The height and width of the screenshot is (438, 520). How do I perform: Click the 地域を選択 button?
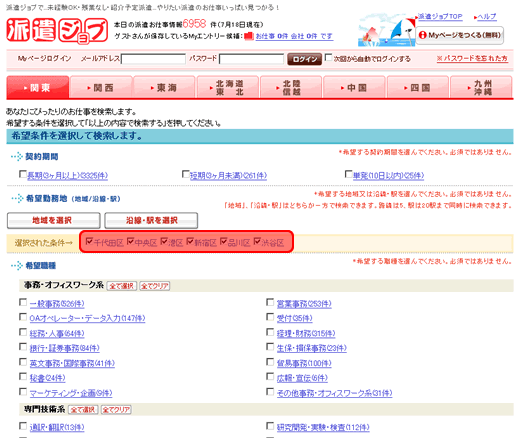pyautogui.click(x=53, y=220)
